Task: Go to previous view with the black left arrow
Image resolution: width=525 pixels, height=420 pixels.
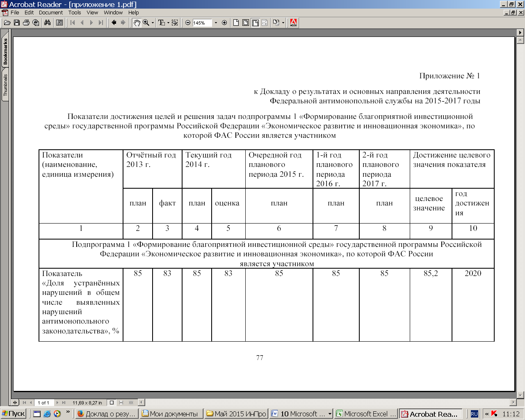Action: click(x=114, y=23)
